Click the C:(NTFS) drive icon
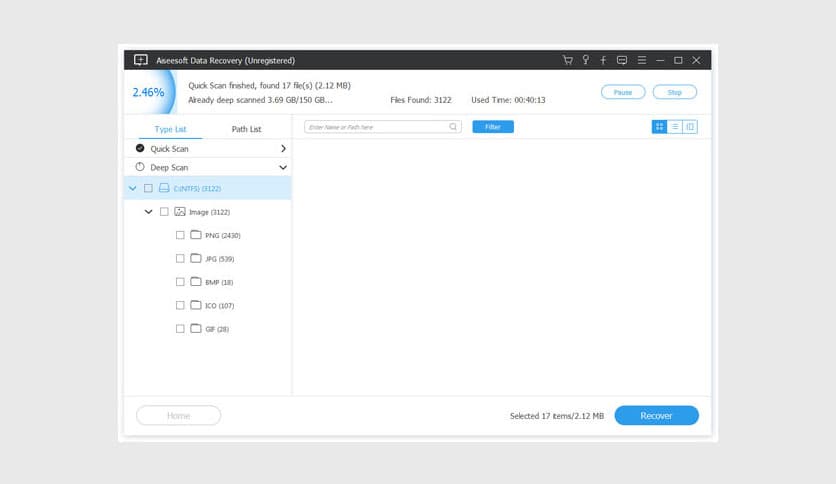 point(164,188)
